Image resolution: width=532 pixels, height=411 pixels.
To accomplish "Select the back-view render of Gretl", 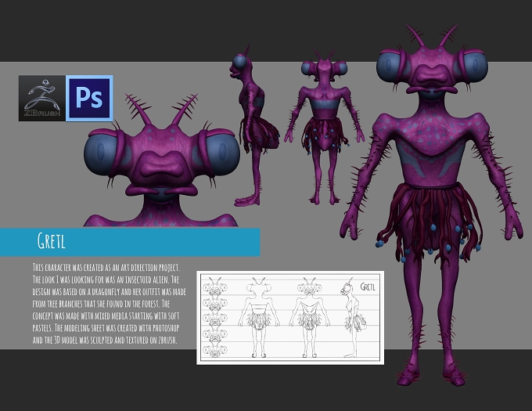I will coord(324,128).
